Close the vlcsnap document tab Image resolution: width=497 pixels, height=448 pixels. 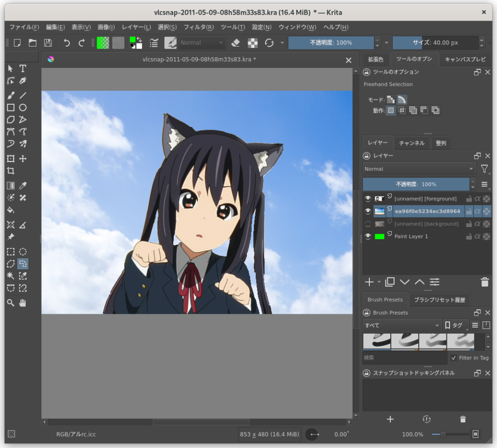pyautogui.click(x=348, y=60)
